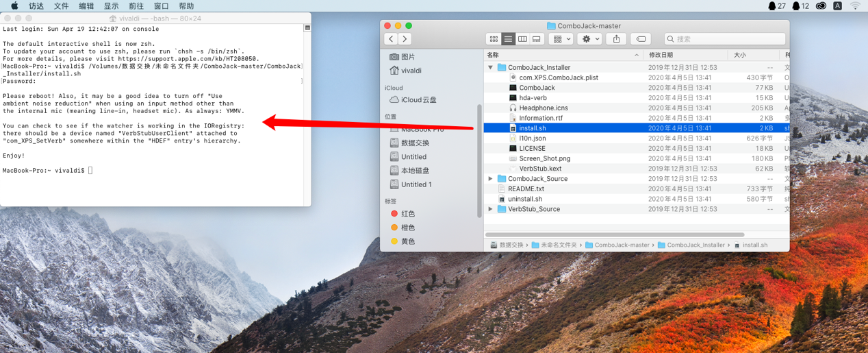Open the 显示 menu
This screenshot has width=868, height=353.
point(111,5)
